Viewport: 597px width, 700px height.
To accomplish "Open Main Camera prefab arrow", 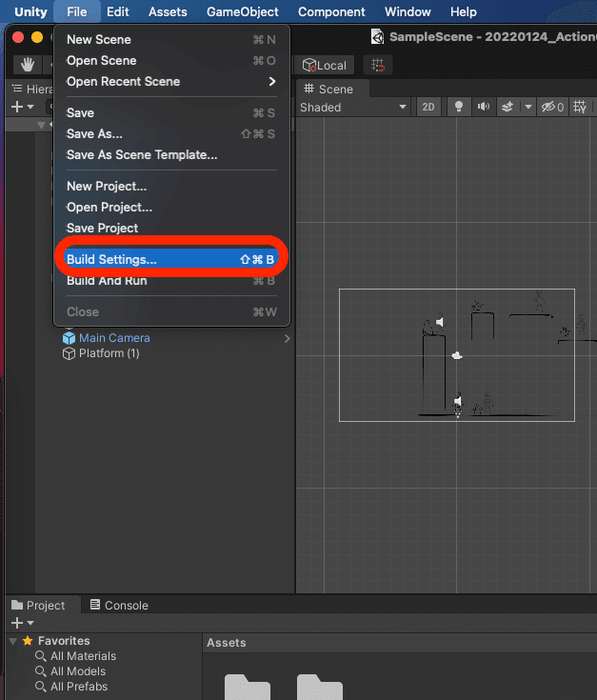I will tap(287, 339).
